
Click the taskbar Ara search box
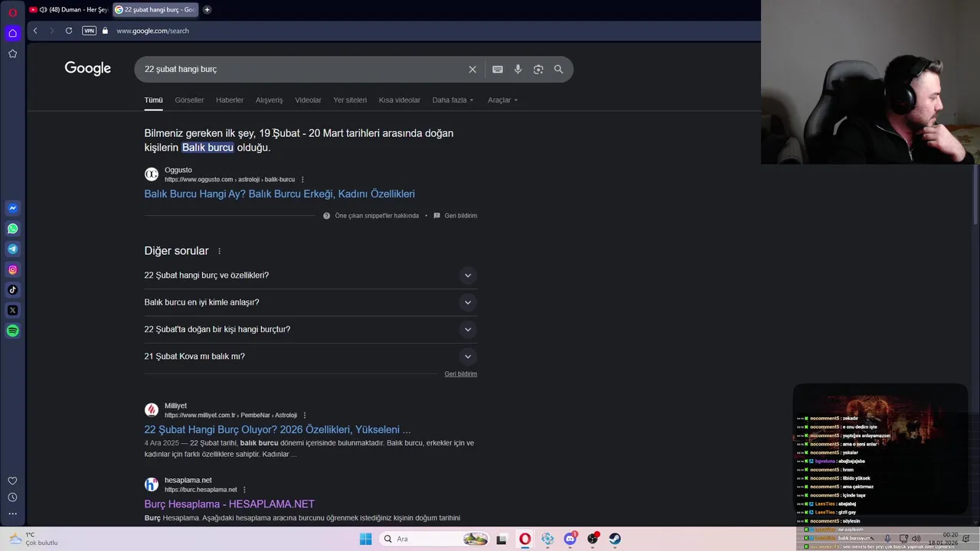pos(435,539)
